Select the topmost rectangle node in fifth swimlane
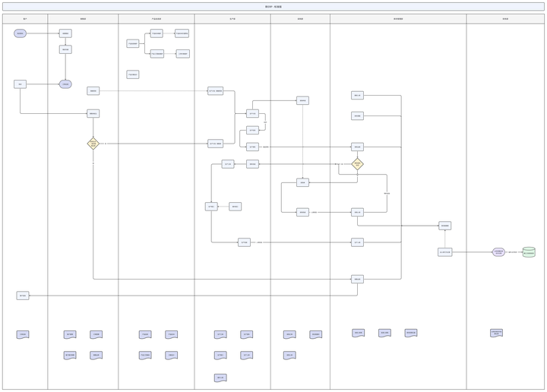This screenshot has height=392, width=547. 302,101
